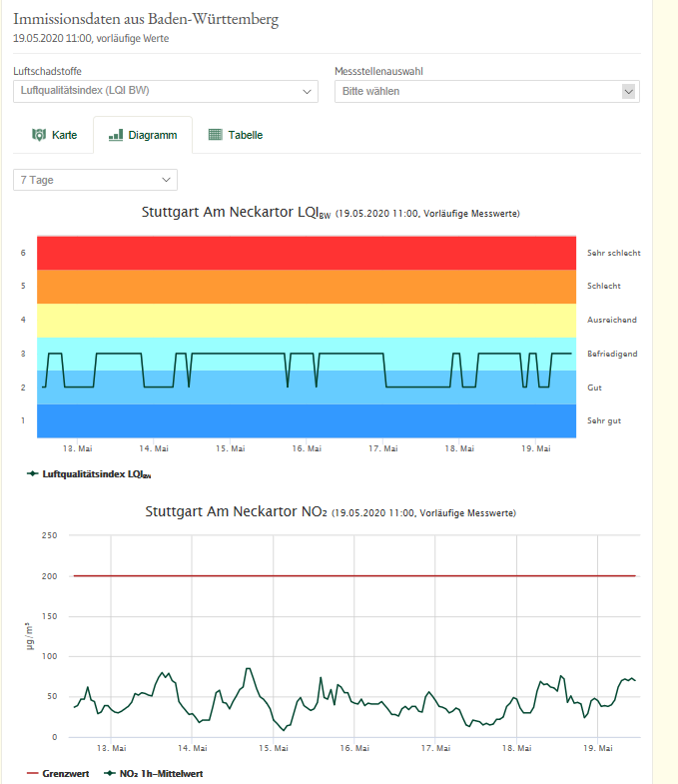Switch to the Karte tab
This screenshot has height=784, width=678.
[x=54, y=135]
